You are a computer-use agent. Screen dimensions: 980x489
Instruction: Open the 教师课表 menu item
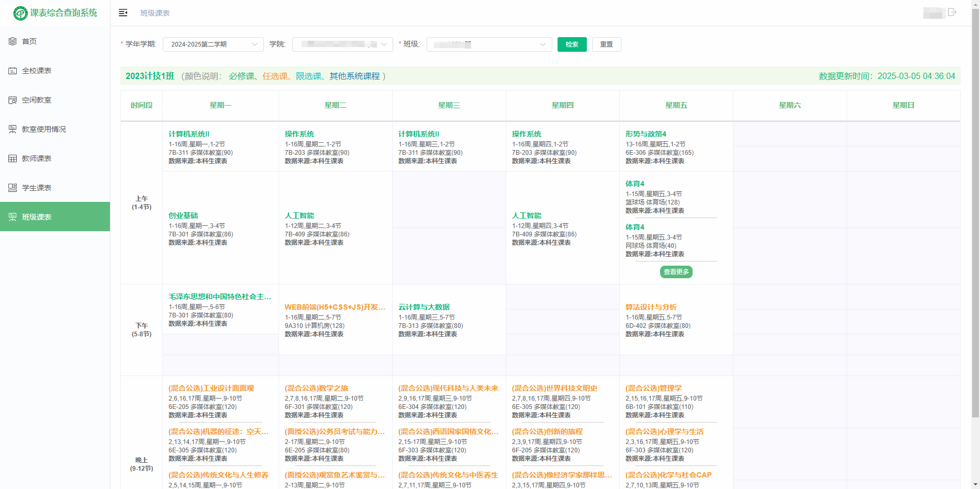click(x=55, y=158)
